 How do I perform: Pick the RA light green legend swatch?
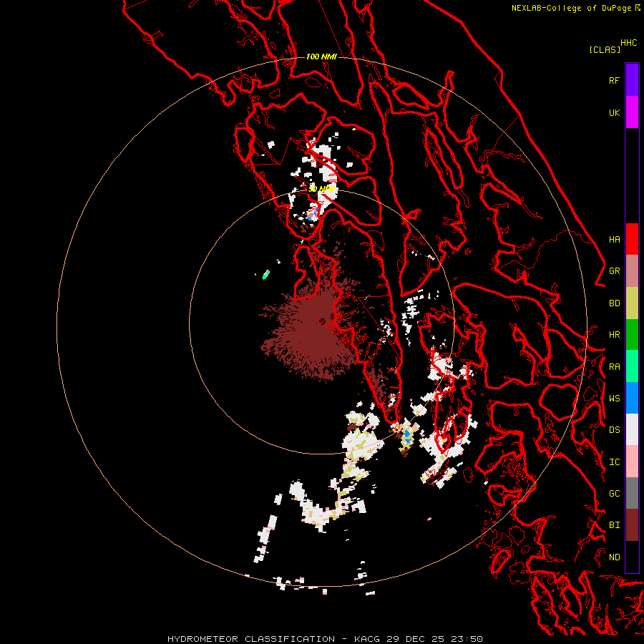pyautogui.click(x=632, y=366)
